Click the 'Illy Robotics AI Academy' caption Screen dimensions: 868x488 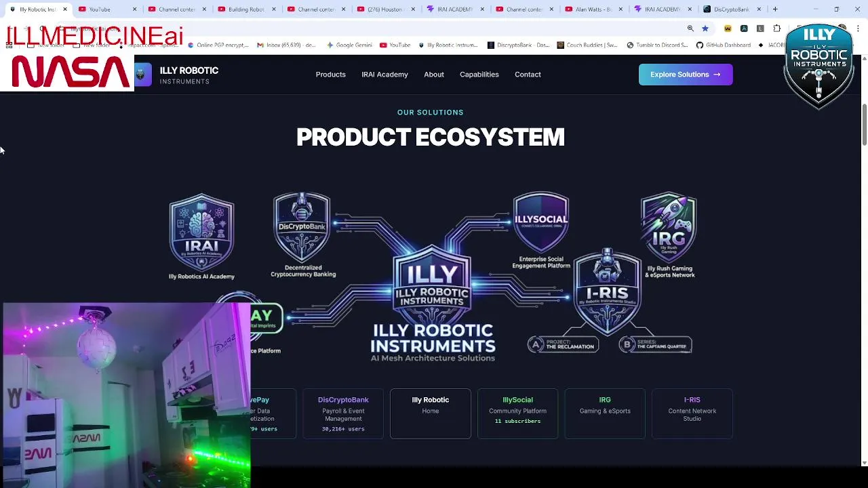[x=201, y=277]
